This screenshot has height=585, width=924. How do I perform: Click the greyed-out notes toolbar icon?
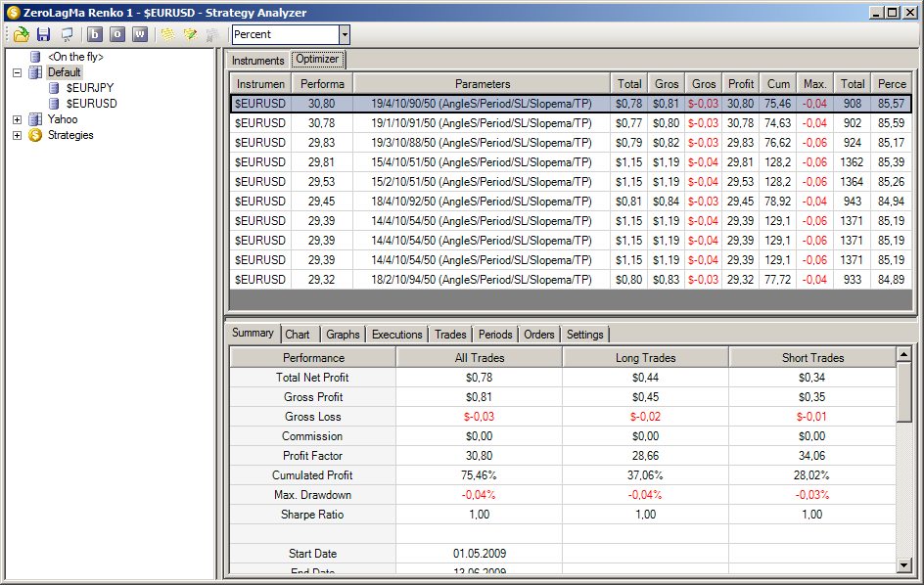click(212, 35)
